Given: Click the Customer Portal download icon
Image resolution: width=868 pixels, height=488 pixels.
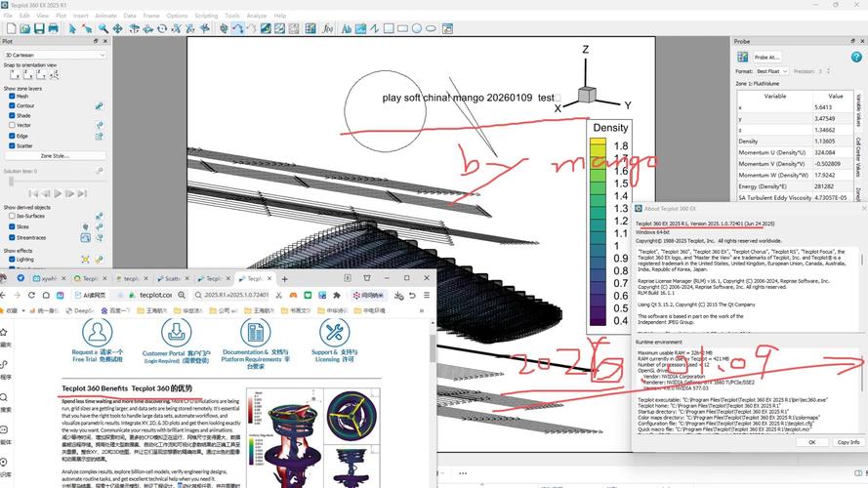Looking at the screenshot, I should coord(176,332).
